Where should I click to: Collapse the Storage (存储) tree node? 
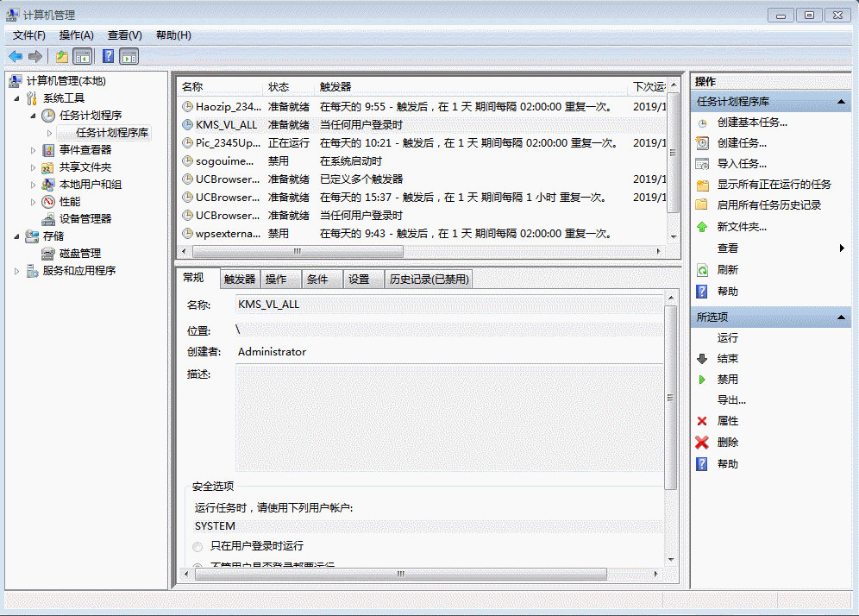click(x=16, y=236)
